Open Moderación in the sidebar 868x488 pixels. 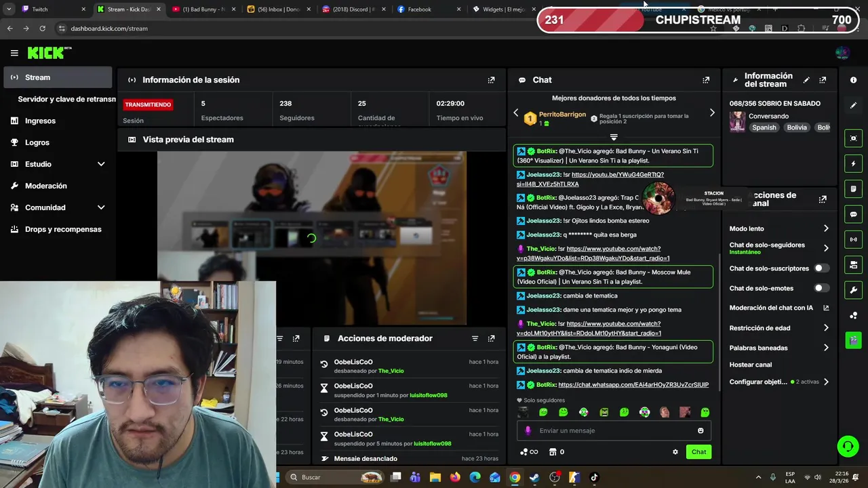(57, 186)
